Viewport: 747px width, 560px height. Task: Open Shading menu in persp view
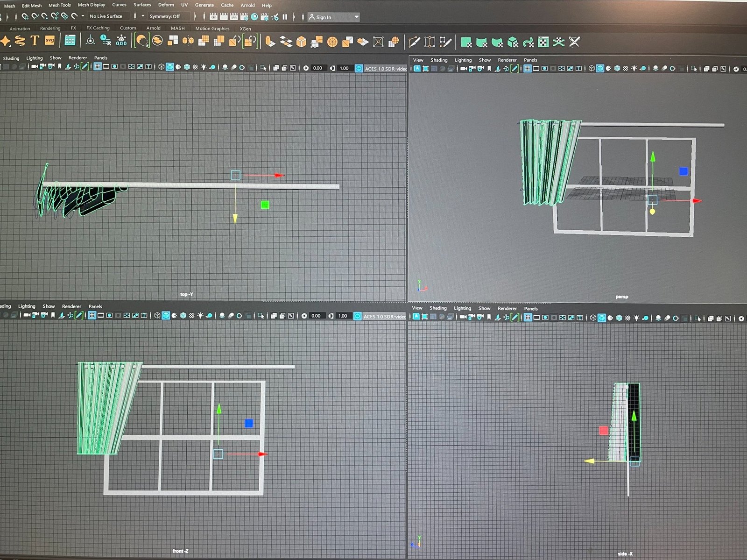coord(438,60)
